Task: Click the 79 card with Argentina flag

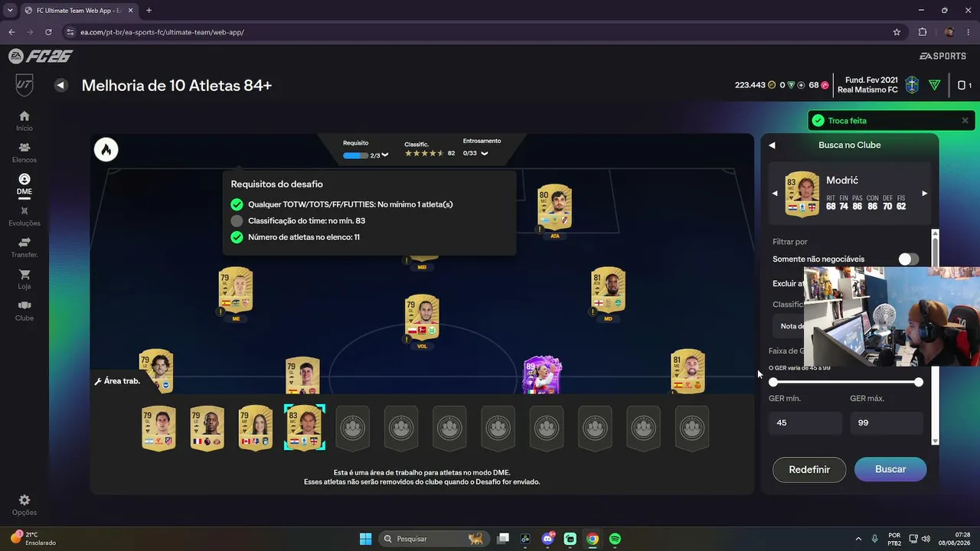Action: click(158, 428)
